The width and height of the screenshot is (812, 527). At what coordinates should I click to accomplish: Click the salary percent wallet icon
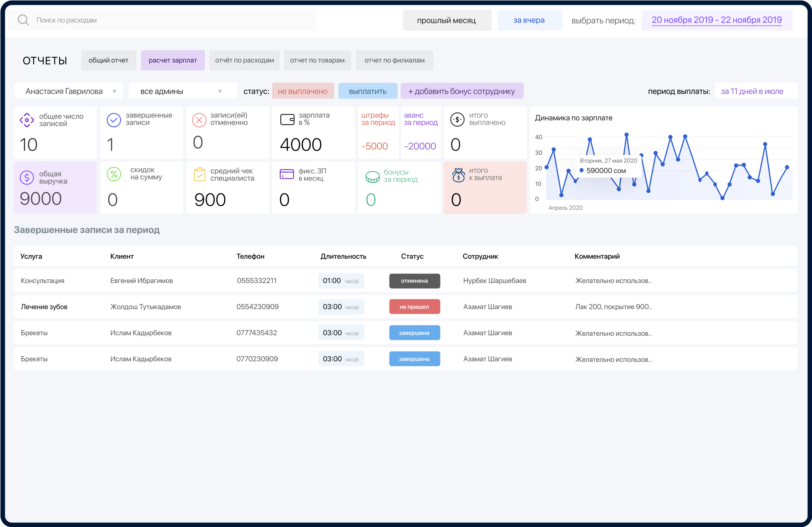click(x=287, y=120)
